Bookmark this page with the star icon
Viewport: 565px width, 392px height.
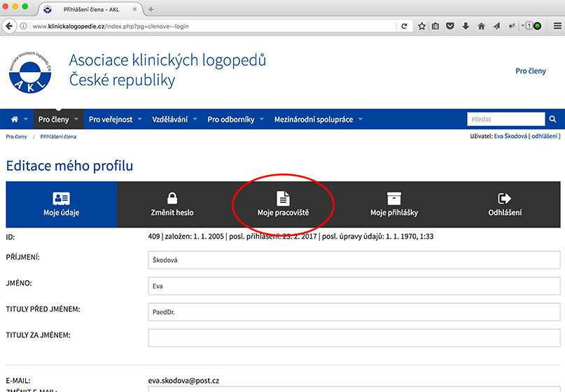click(421, 26)
